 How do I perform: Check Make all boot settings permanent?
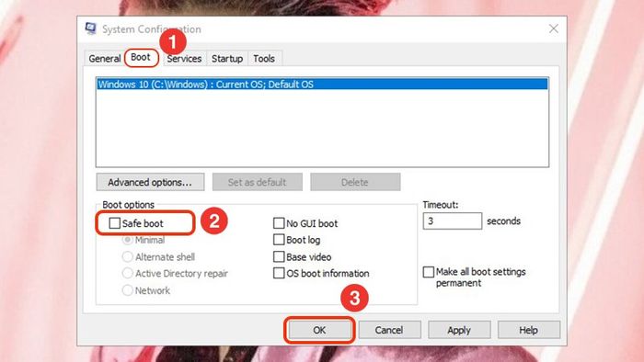click(x=429, y=272)
